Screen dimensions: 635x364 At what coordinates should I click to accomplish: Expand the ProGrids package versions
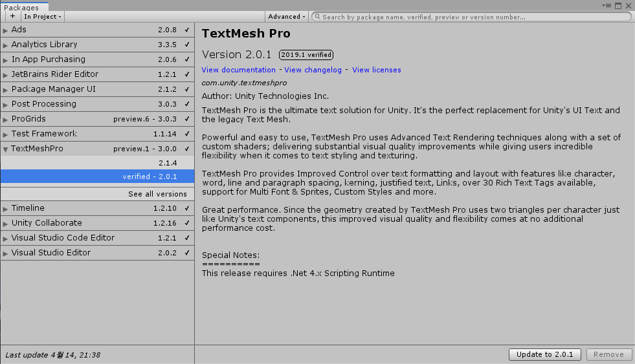click(x=5, y=120)
